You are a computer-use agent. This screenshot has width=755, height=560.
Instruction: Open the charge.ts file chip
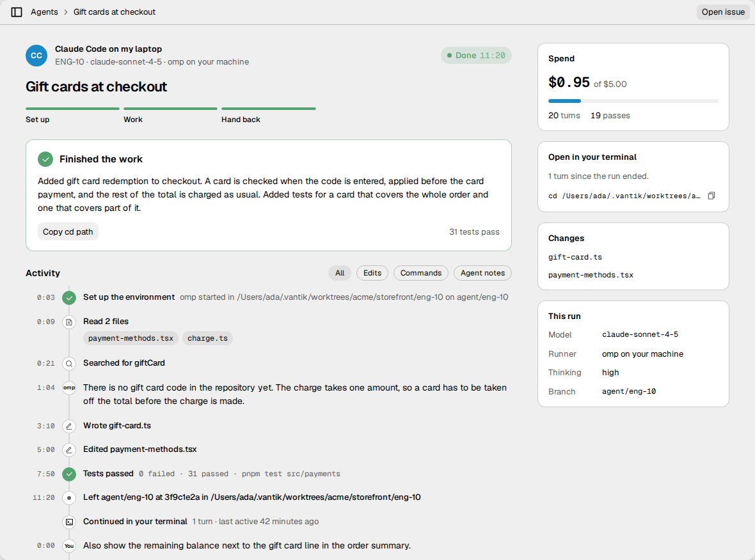[x=207, y=339]
